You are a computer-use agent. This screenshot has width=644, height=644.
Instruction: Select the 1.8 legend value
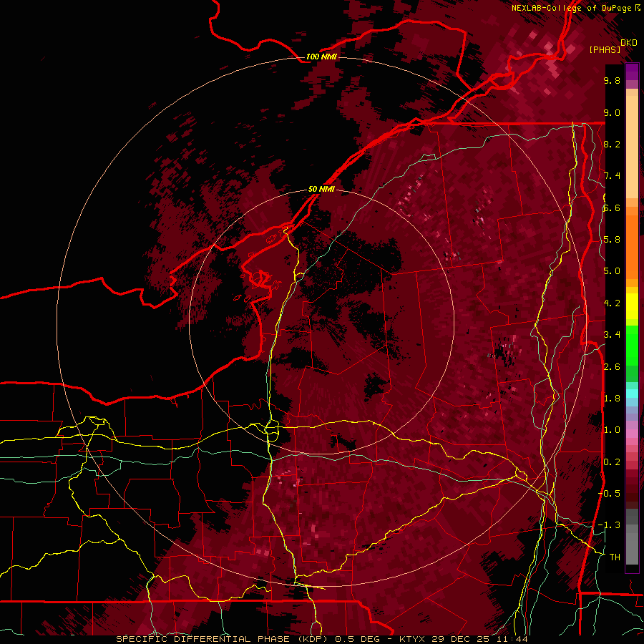pos(612,399)
